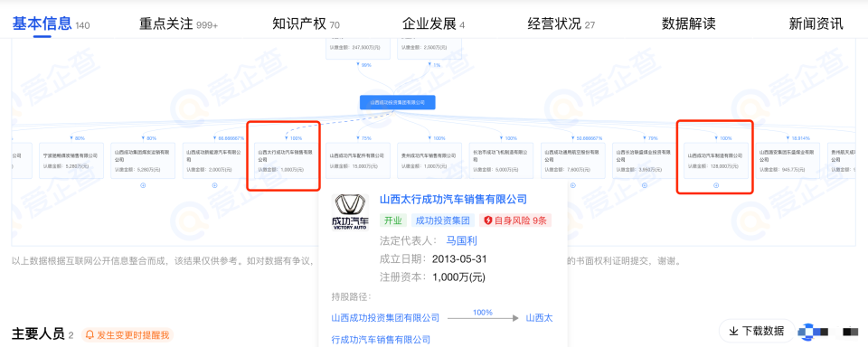Select the 山西成功集团煤炭运销有限公司 card
Viewport: 868px width, 347px height.
click(143, 161)
